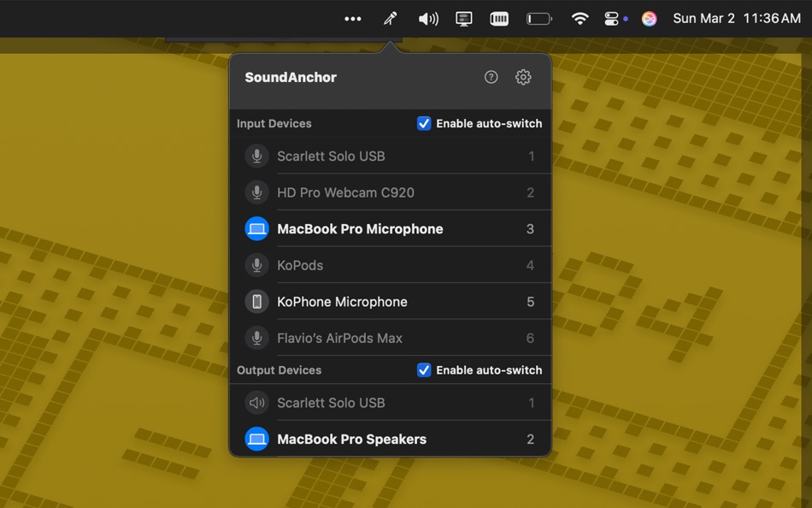Select Flavio's AirPods Max input
Image resolution: width=812 pixels, height=508 pixels.
[391, 338]
